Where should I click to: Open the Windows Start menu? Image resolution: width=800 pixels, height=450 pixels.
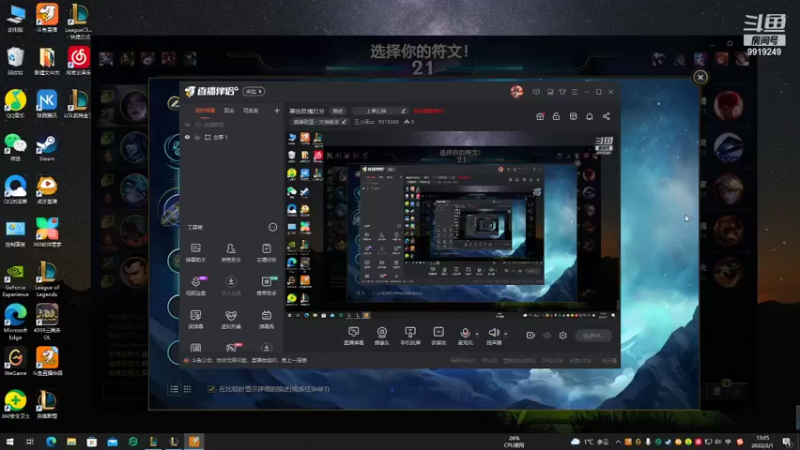coord(10,441)
